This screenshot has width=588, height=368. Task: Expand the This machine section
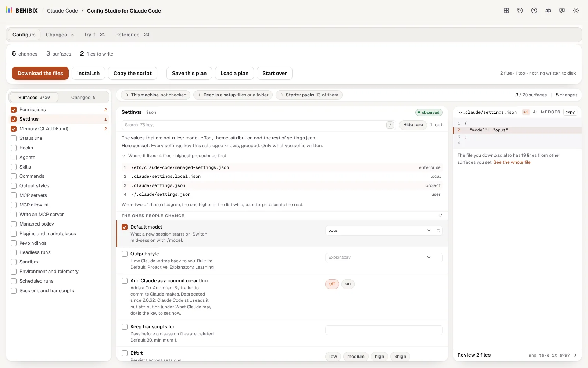click(x=155, y=95)
